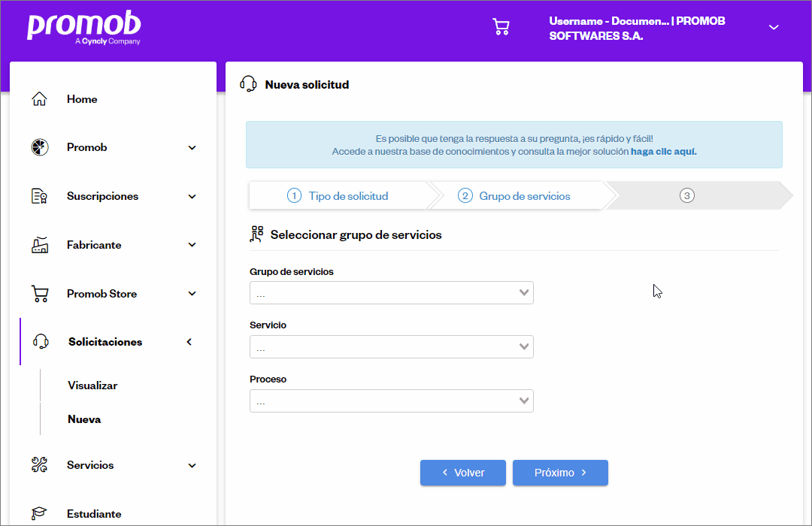Click the 'Nueva solicitud' heading
This screenshot has height=526, width=812.
tap(307, 84)
